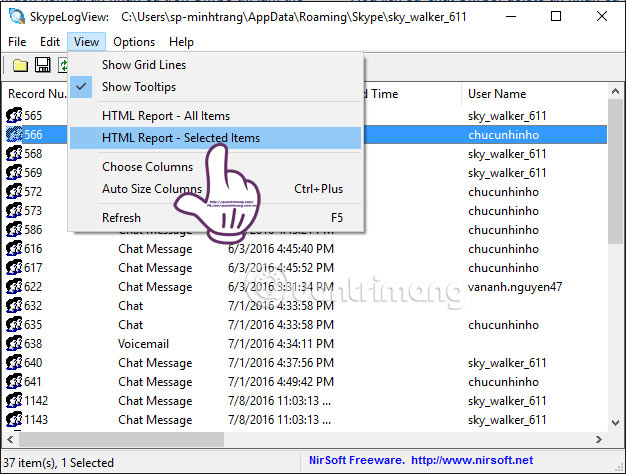Click the horizontal scrollbar left arrow
Screen dimensions: 626x474
click(x=10, y=440)
